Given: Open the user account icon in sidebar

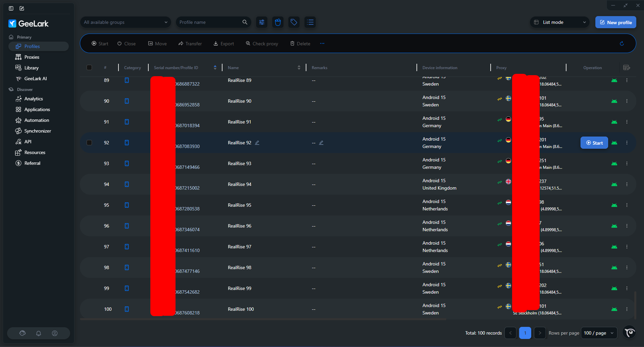Looking at the screenshot, I should coord(55,333).
